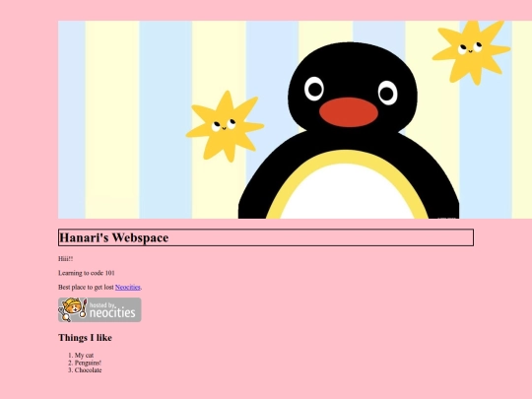
Task: Select the 'Penguins!' list item
Action: (x=88, y=363)
